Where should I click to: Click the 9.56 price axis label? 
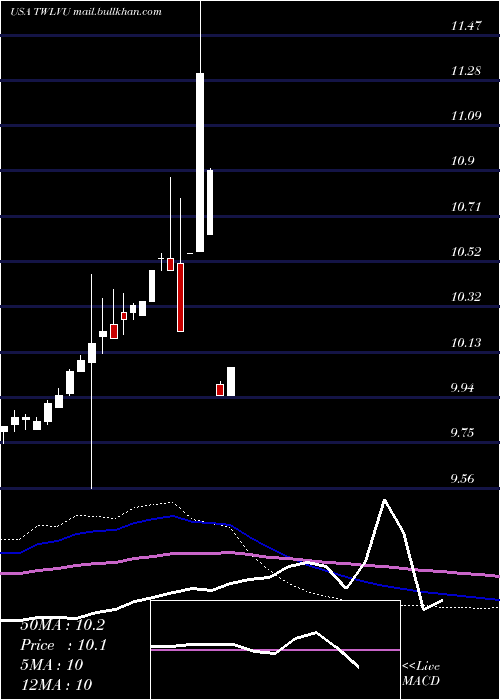click(462, 479)
